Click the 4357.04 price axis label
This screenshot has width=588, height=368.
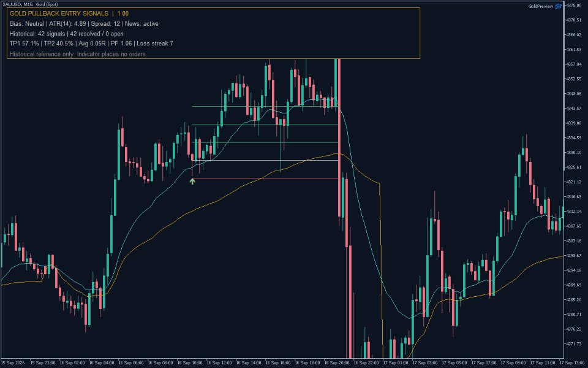coord(574,64)
